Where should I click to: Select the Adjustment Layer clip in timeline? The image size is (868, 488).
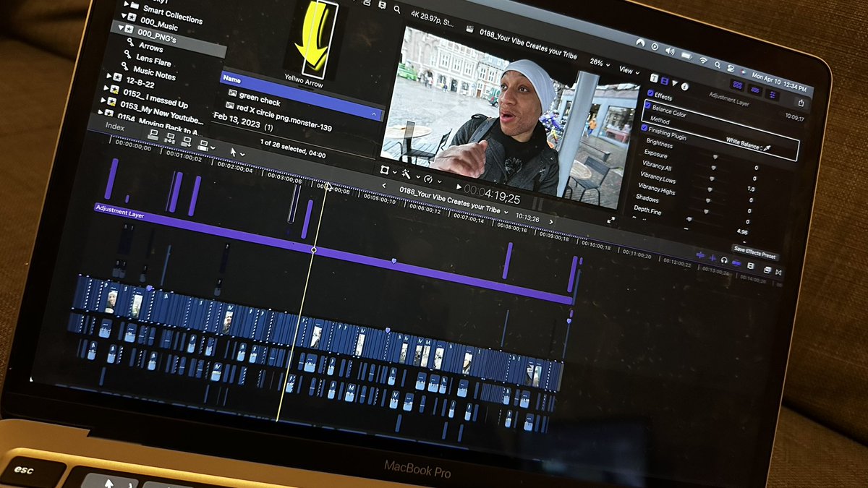[333, 254]
